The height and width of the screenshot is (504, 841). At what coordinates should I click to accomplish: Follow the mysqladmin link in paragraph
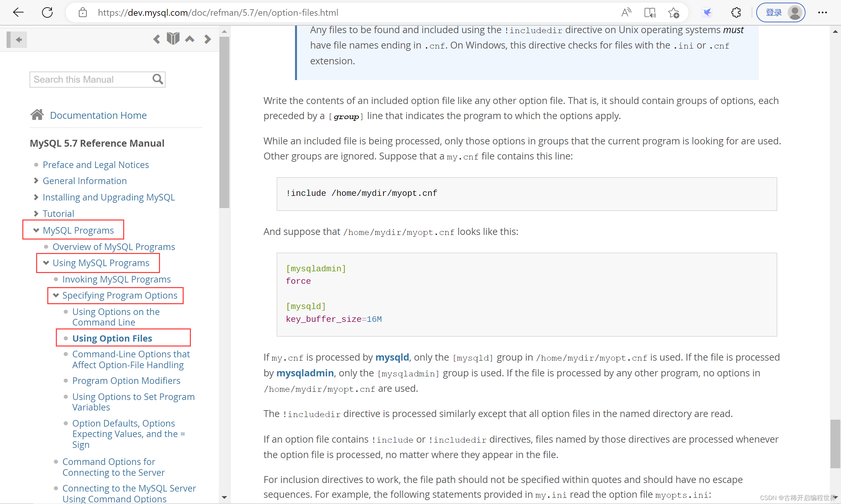[305, 373]
